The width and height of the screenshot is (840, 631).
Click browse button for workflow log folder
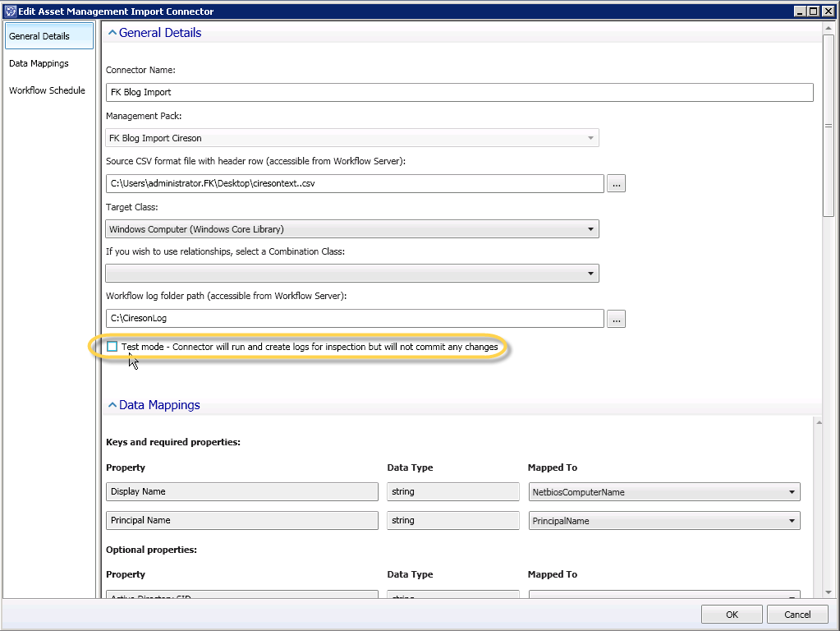point(617,318)
